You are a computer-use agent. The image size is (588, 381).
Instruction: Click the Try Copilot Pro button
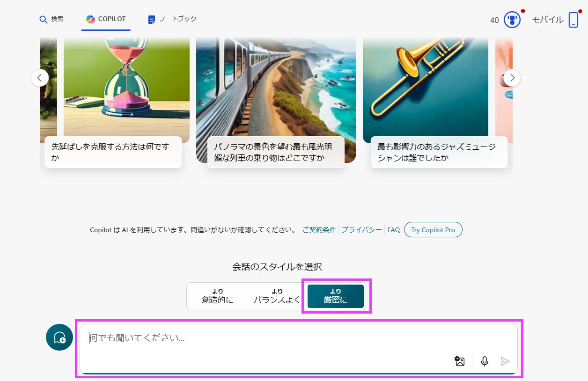point(433,230)
